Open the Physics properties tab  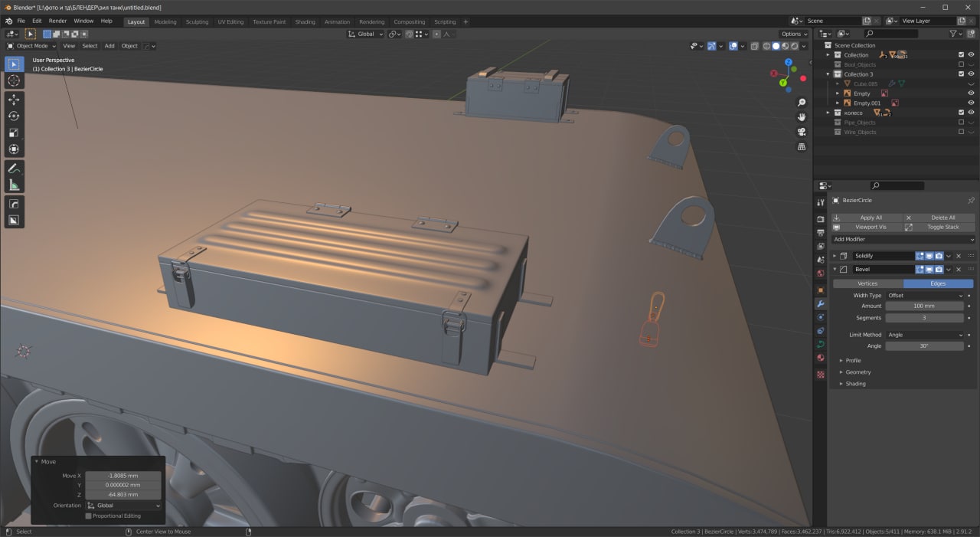click(x=821, y=317)
